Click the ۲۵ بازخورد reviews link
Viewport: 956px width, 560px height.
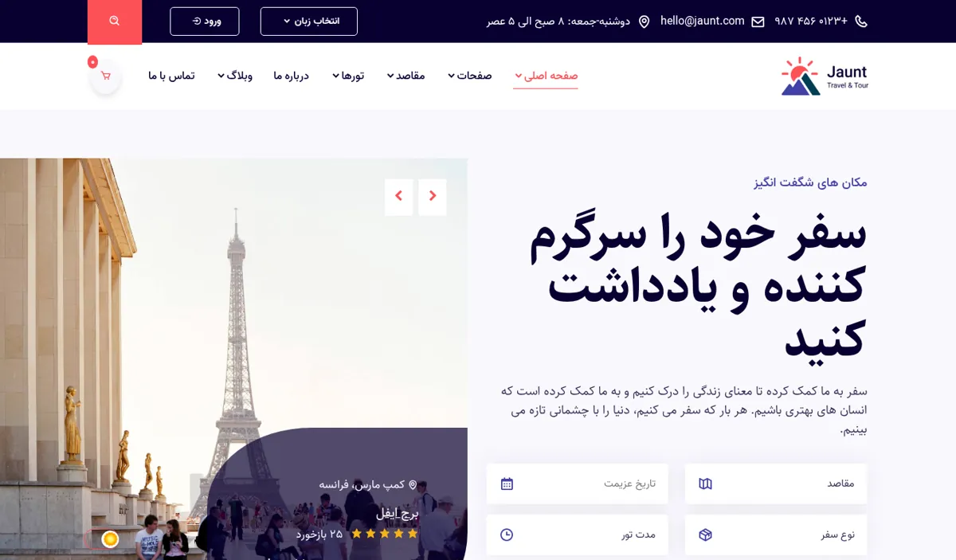coord(319,534)
